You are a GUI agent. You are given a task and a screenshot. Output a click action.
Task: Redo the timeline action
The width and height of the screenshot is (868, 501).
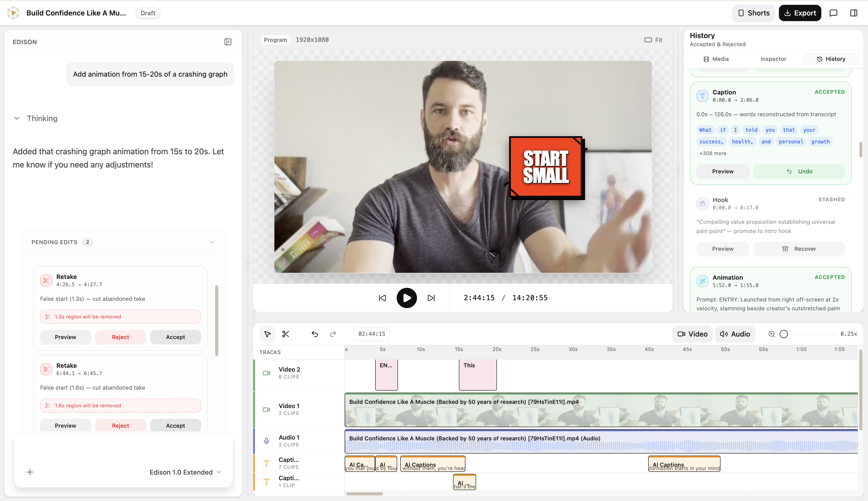tap(333, 334)
